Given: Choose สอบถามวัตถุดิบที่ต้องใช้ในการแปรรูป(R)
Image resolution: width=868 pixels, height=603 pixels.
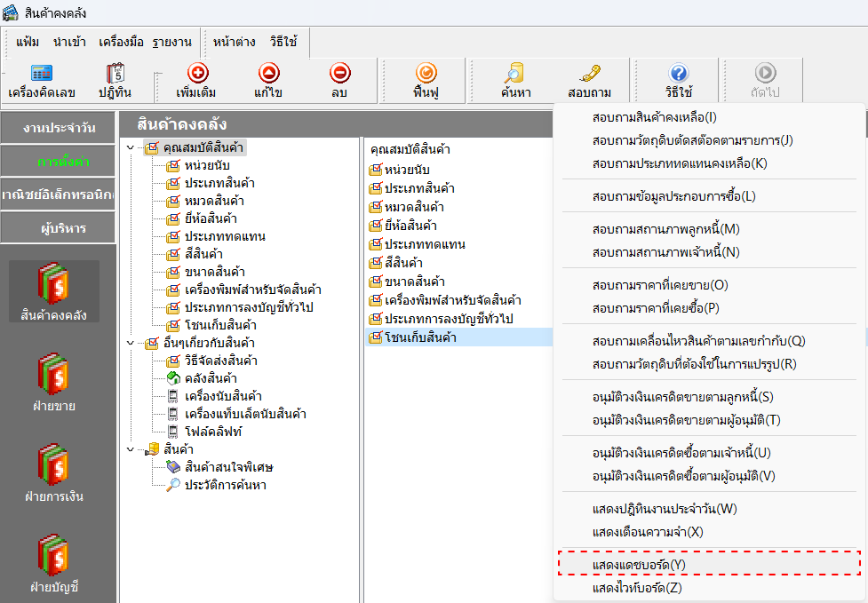Looking at the screenshot, I should pyautogui.click(x=709, y=364).
